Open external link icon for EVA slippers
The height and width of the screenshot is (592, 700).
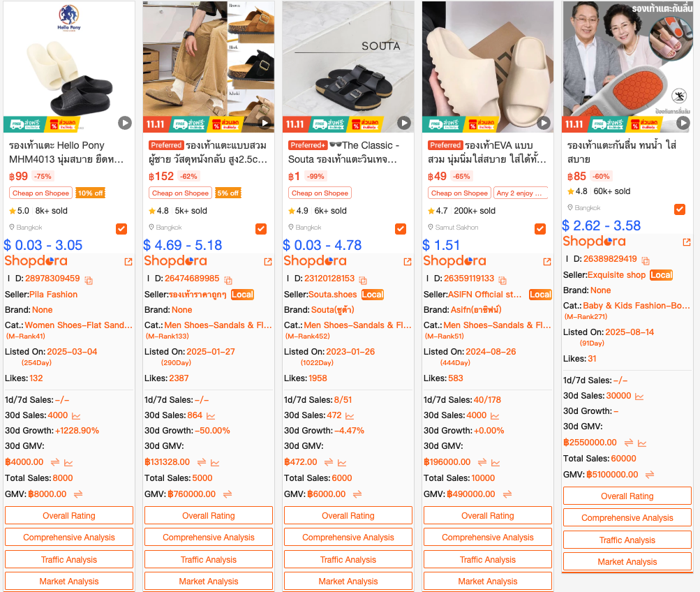[x=547, y=262]
